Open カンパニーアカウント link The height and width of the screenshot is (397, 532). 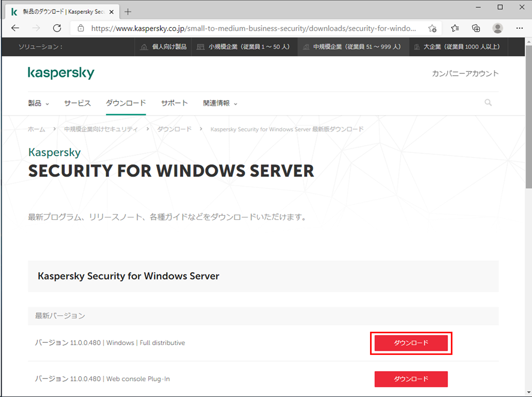click(465, 73)
